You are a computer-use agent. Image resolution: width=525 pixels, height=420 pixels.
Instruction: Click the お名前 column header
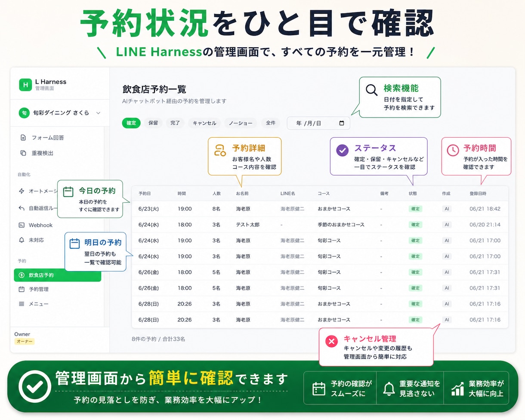click(242, 194)
